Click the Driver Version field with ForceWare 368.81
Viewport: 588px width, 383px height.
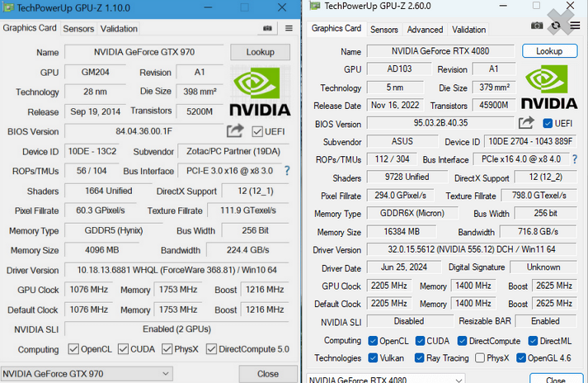(x=176, y=270)
